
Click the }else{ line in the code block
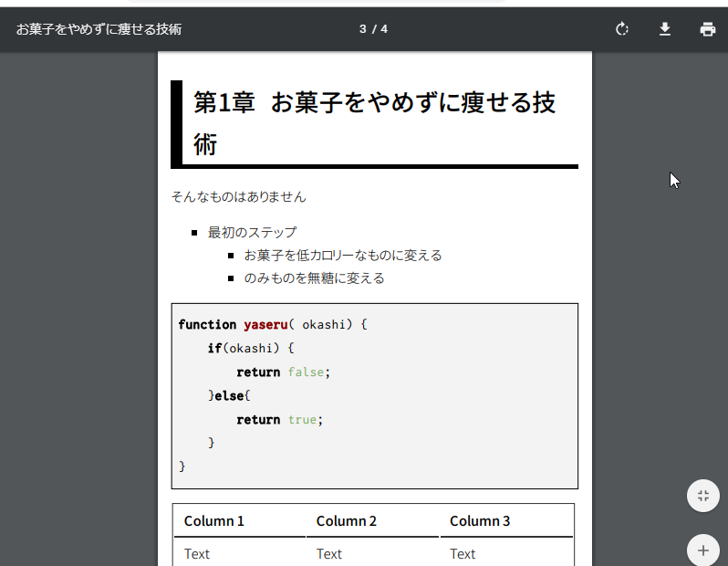229,396
